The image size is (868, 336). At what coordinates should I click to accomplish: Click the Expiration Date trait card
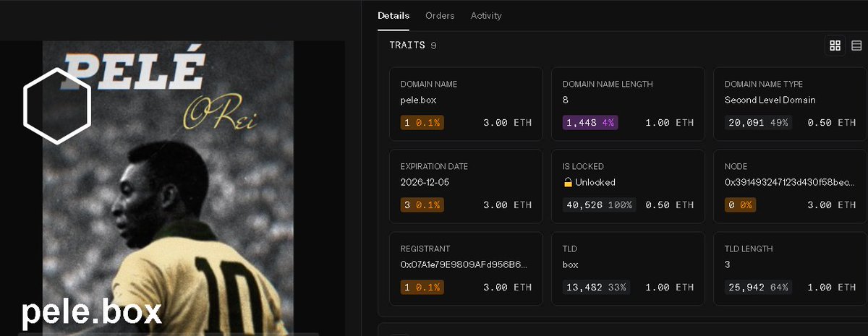(x=466, y=186)
